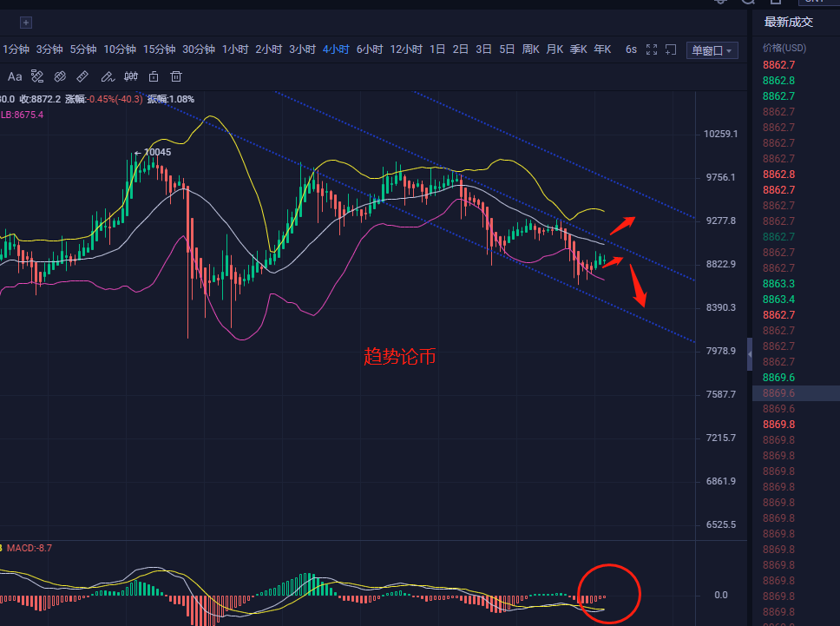Click the 月K monthly candle interval

(x=555, y=49)
